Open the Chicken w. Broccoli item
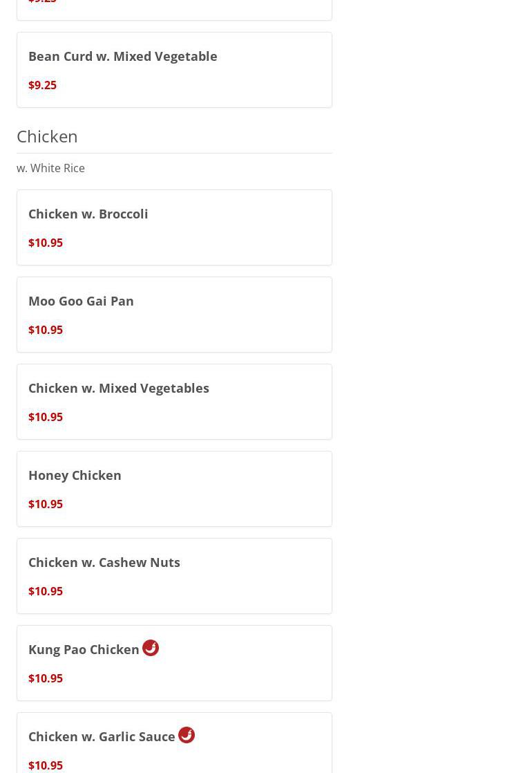 tap(88, 214)
